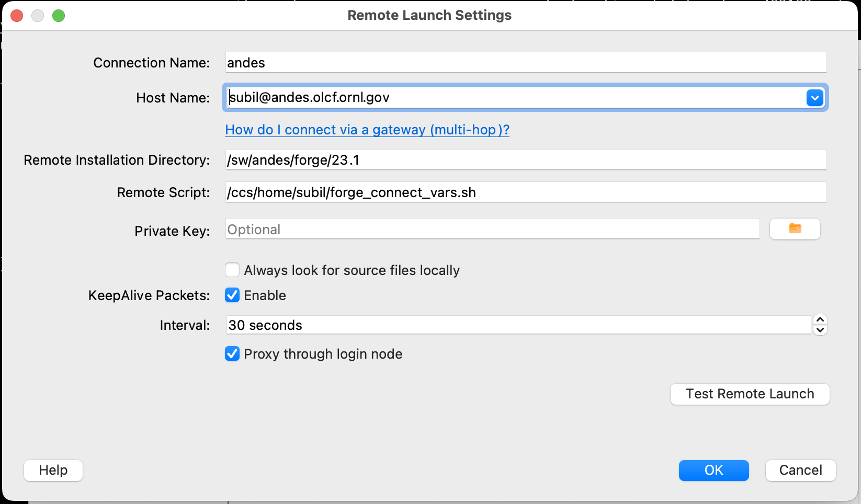Viewport: 861px width, 504px height.
Task: Click into the Connection Name field
Action: (525, 63)
